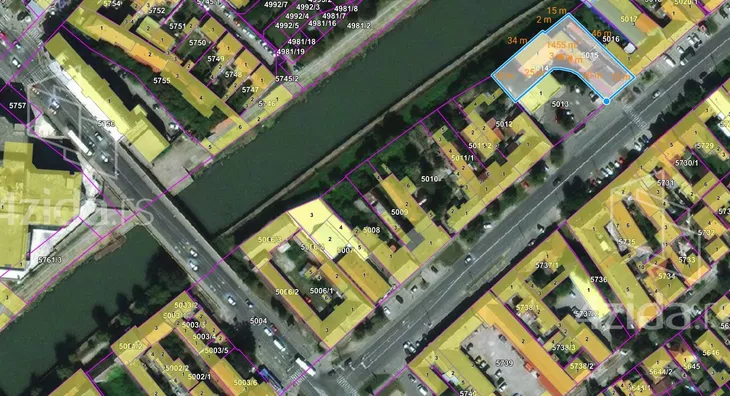
Task: Select parcel label 4981/8
Action: 346,8
